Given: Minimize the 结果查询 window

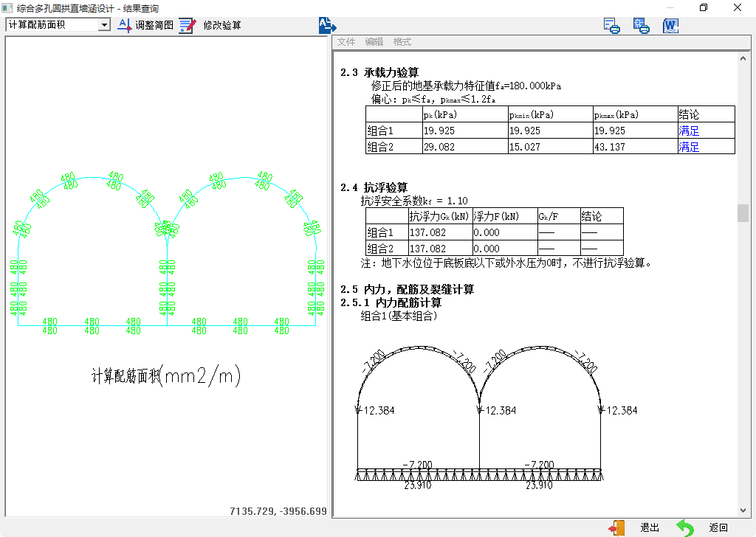Looking at the screenshot, I should coord(670,7).
